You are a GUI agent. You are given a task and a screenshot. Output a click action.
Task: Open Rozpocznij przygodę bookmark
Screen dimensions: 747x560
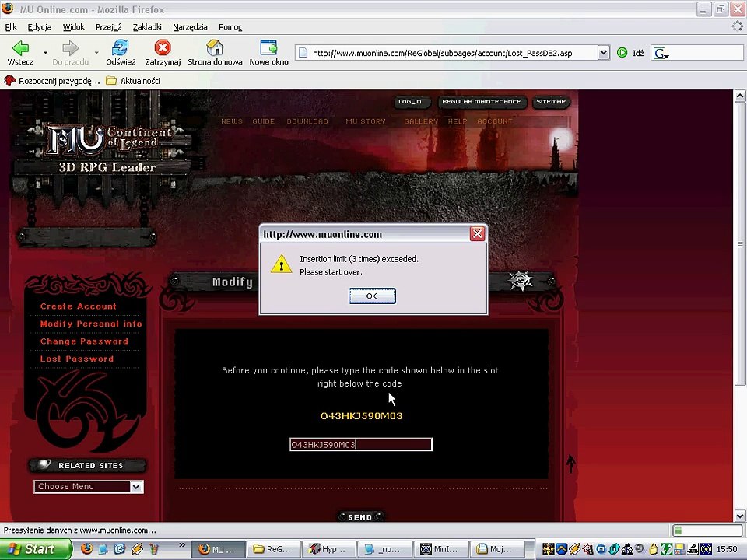coord(52,80)
